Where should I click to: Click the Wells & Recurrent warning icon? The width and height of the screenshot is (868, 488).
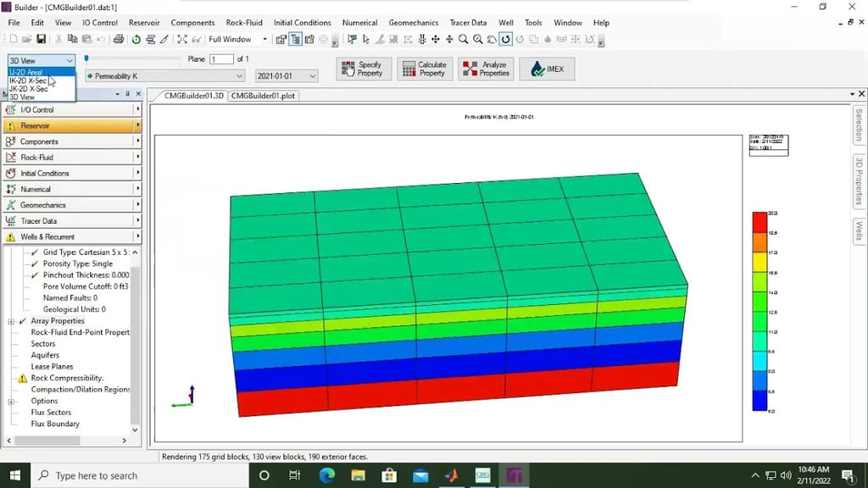10,237
